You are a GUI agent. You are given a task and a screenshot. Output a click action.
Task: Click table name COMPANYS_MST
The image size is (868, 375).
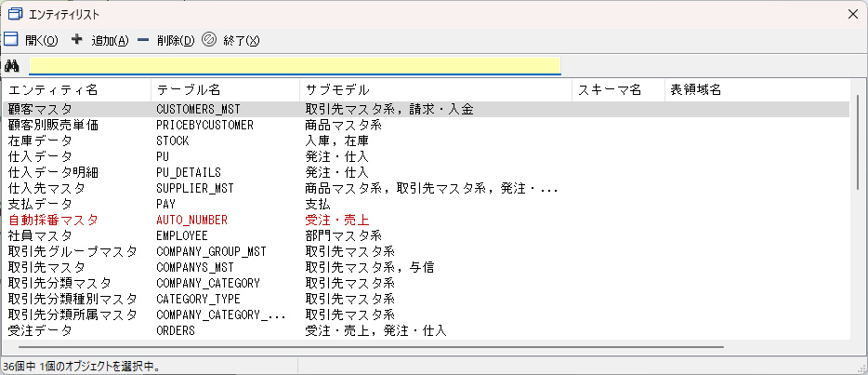[195, 268]
